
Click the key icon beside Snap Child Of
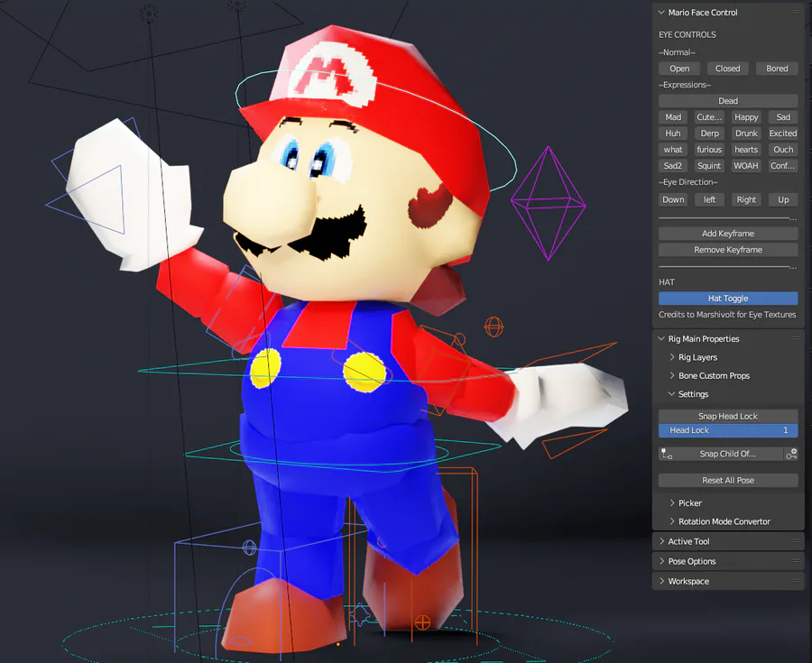coord(791,454)
